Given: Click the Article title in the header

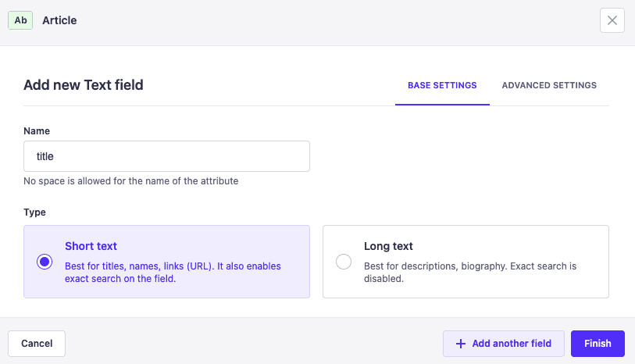Looking at the screenshot, I should coord(59,20).
